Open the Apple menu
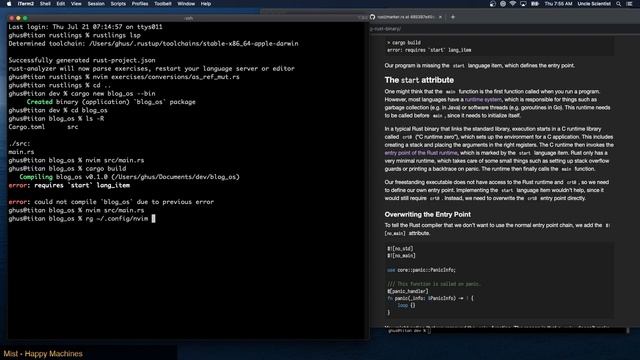640x360 pixels. (x=9, y=4)
